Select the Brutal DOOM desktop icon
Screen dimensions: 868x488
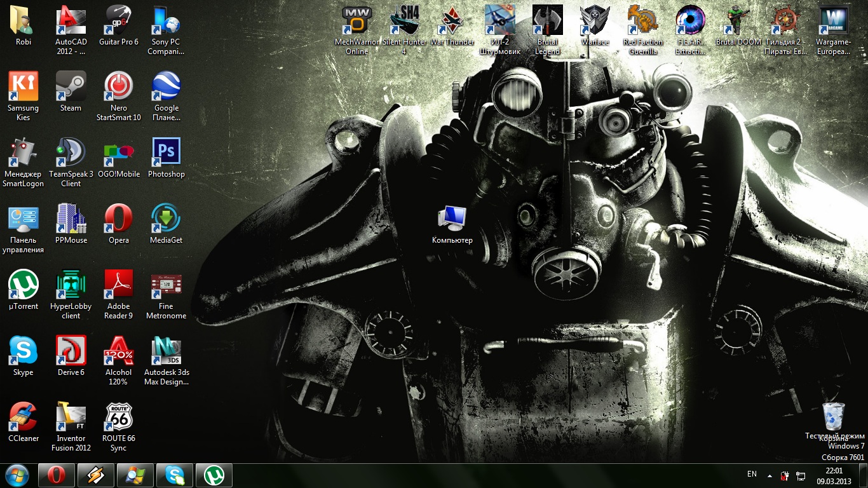[x=738, y=20]
